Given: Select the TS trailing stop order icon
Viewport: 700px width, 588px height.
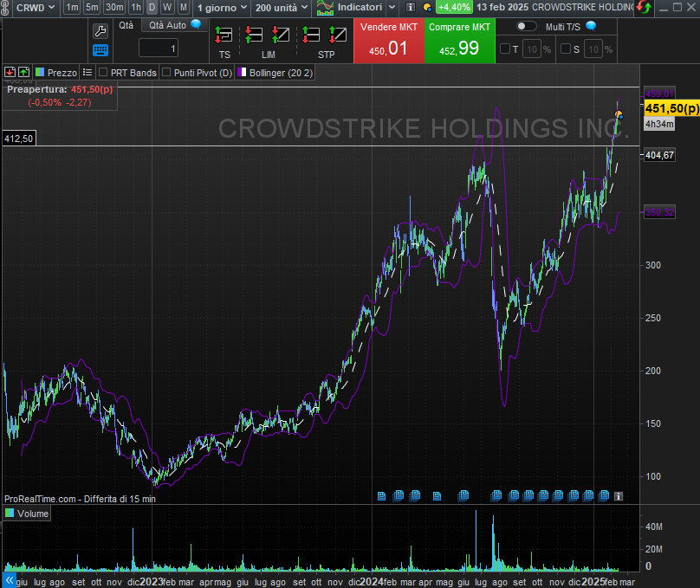Looking at the screenshot, I should coord(224,36).
